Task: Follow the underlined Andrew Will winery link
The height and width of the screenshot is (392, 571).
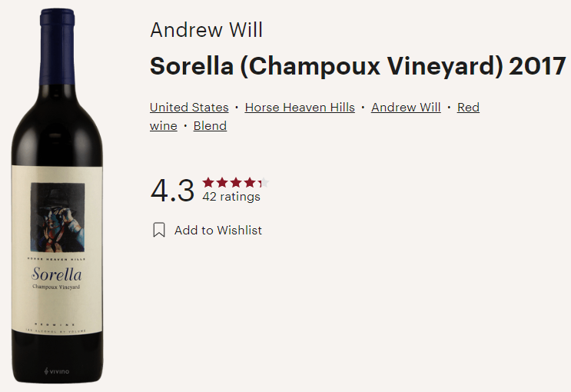Action: coord(406,108)
